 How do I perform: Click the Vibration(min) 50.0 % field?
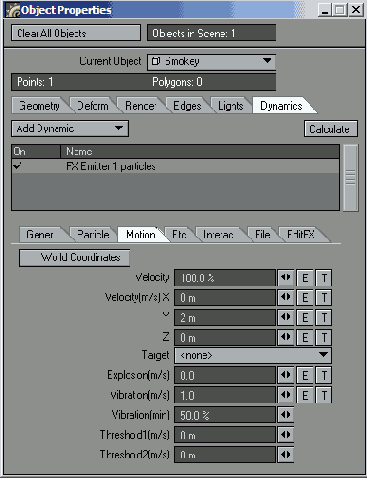(225, 415)
